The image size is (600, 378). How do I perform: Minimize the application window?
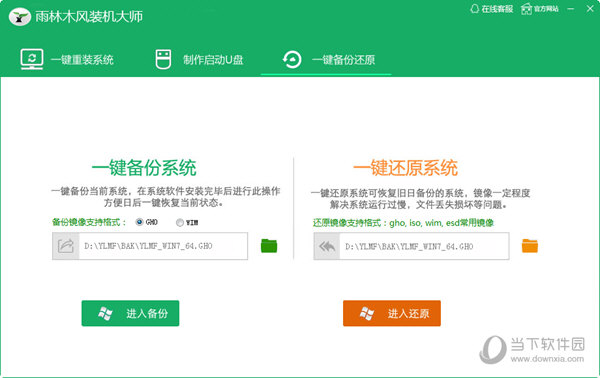[571, 8]
